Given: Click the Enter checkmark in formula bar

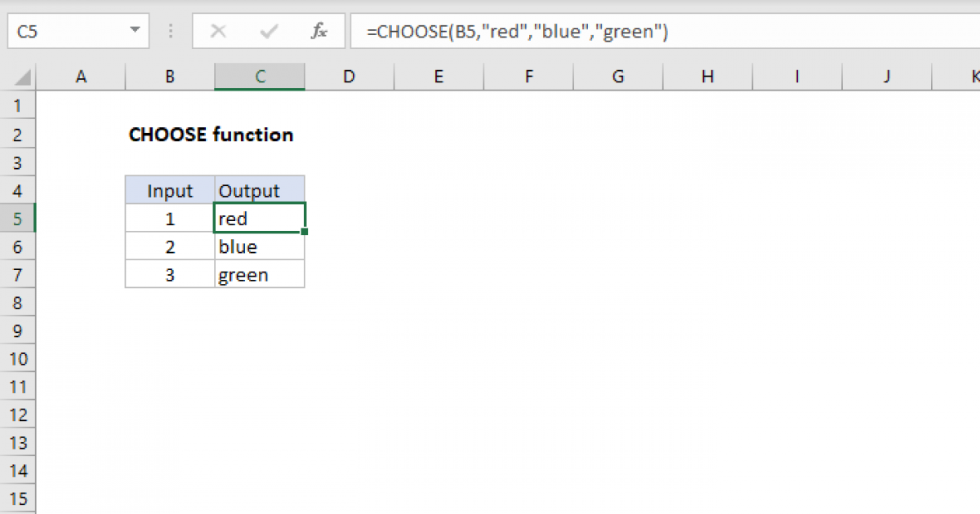Looking at the screenshot, I should tap(268, 31).
